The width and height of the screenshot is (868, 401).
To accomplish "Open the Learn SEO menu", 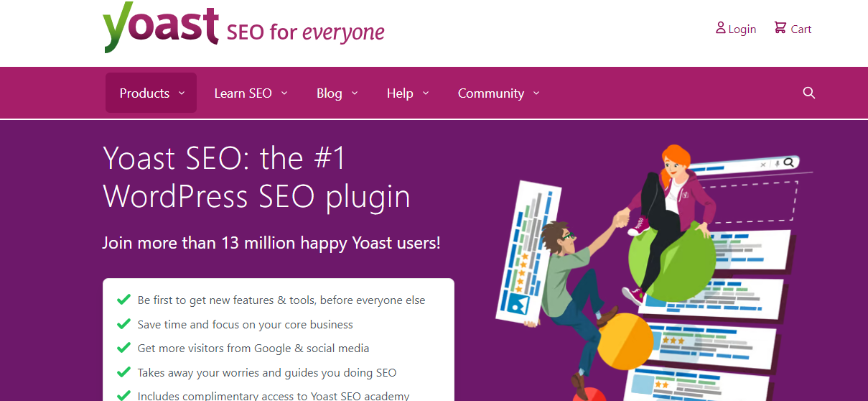I will click(x=251, y=93).
